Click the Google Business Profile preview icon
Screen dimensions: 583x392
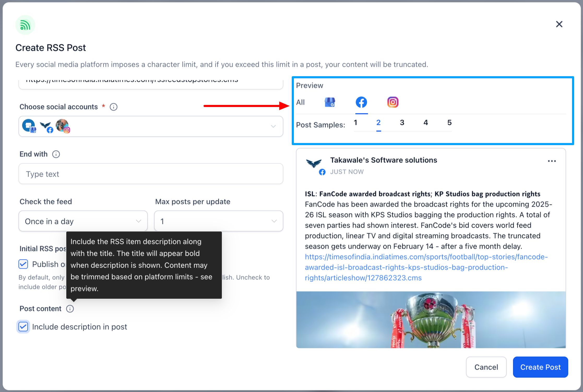330,102
